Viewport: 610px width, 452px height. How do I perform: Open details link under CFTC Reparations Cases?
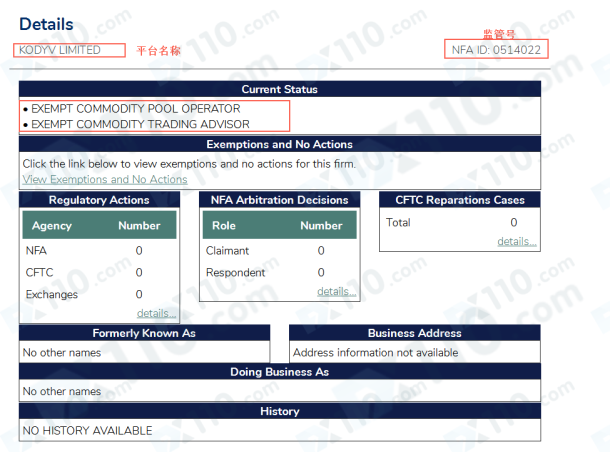point(517,241)
